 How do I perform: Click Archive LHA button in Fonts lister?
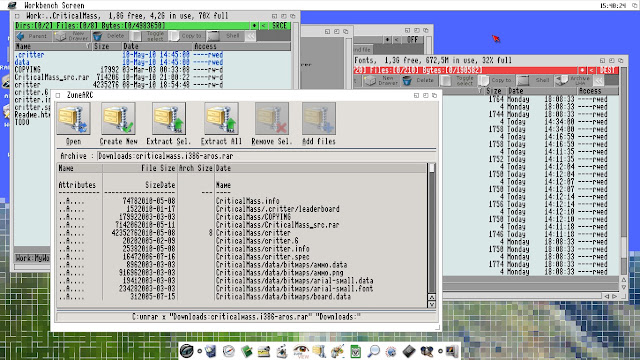pos(573,80)
